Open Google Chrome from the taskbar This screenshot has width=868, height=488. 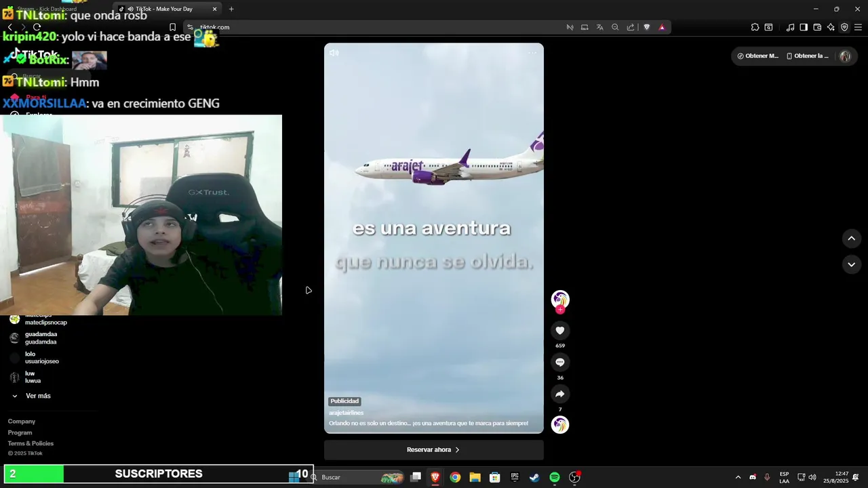tap(455, 477)
